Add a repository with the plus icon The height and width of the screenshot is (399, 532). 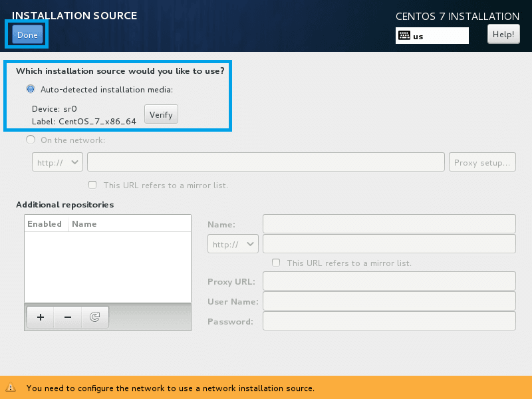(x=41, y=317)
